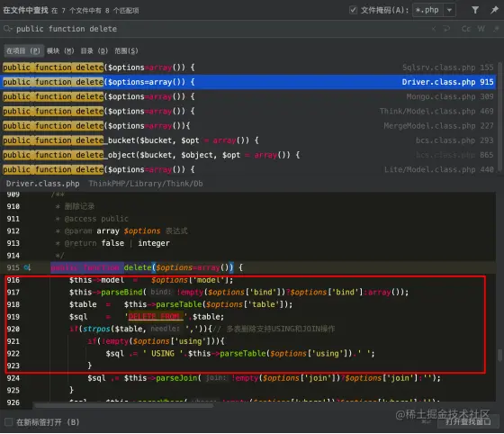The height and width of the screenshot is (434, 504).
Task: Select the 模块 (M) scope tab
Action: [60, 50]
